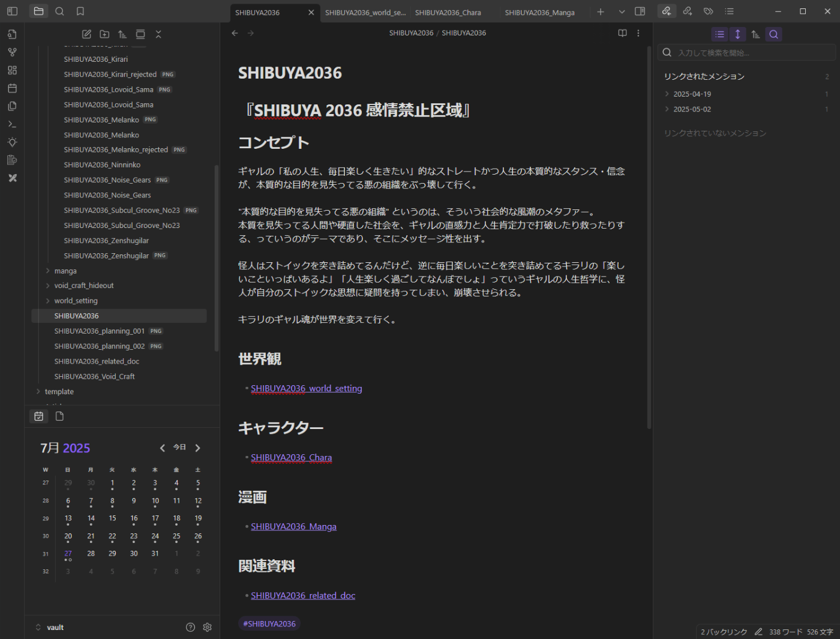Switch to the SHIBUYA2036_world_se... tab
The image size is (840, 639).
coord(365,12)
